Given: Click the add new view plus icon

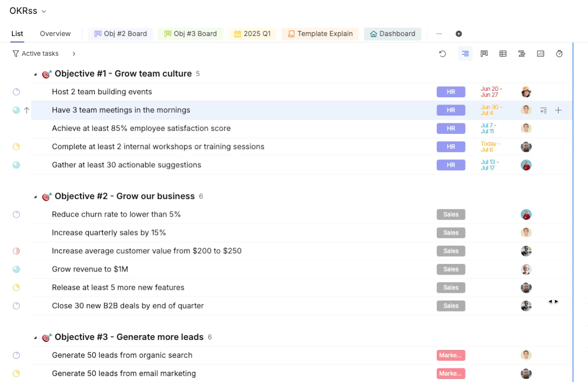Looking at the screenshot, I should [459, 34].
